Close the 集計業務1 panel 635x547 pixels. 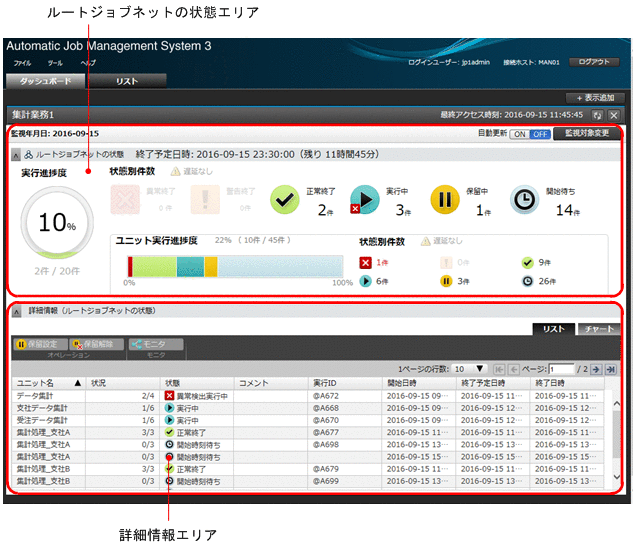(x=614, y=115)
